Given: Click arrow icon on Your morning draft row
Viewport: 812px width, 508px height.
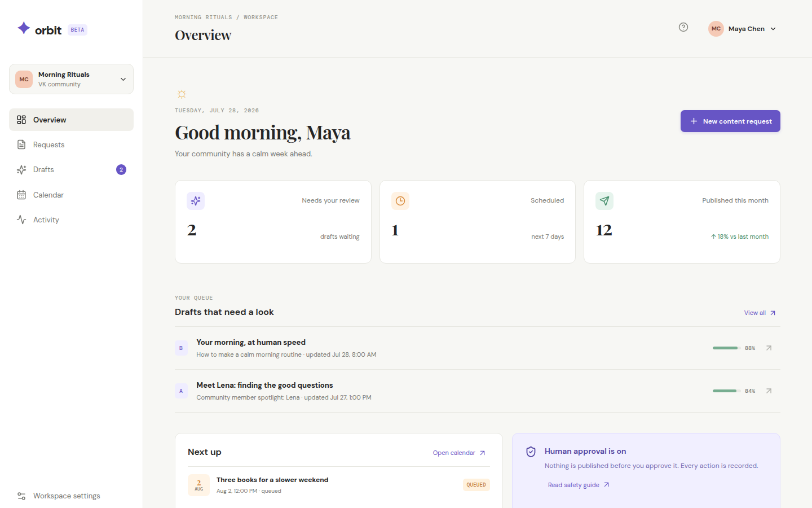Looking at the screenshot, I should (x=769, y=348).
